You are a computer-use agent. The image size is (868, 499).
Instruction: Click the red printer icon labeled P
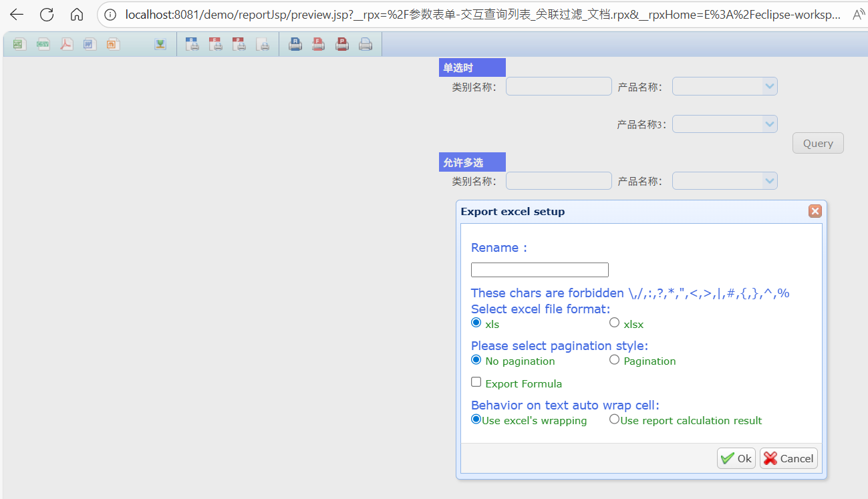pos(342,45)
